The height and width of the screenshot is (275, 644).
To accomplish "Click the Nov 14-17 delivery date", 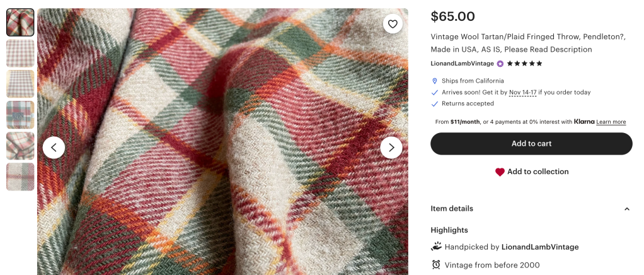I will pos(522,93).
